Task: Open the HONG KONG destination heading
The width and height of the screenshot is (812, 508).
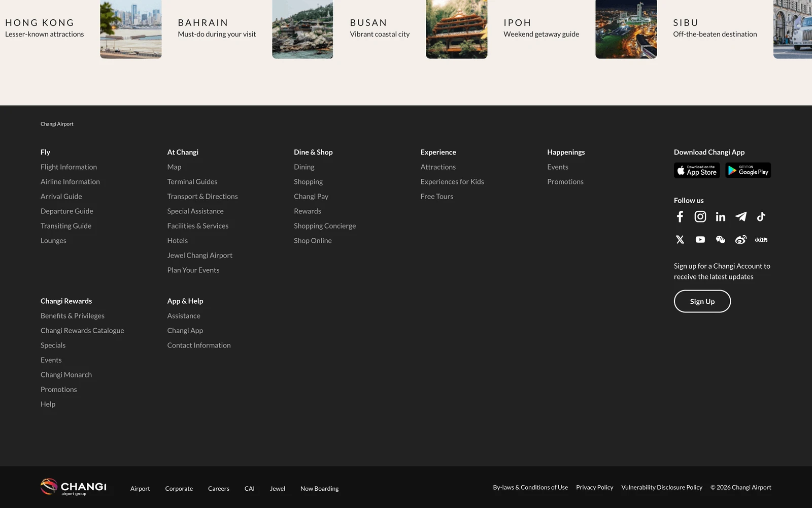Action: 40,23
